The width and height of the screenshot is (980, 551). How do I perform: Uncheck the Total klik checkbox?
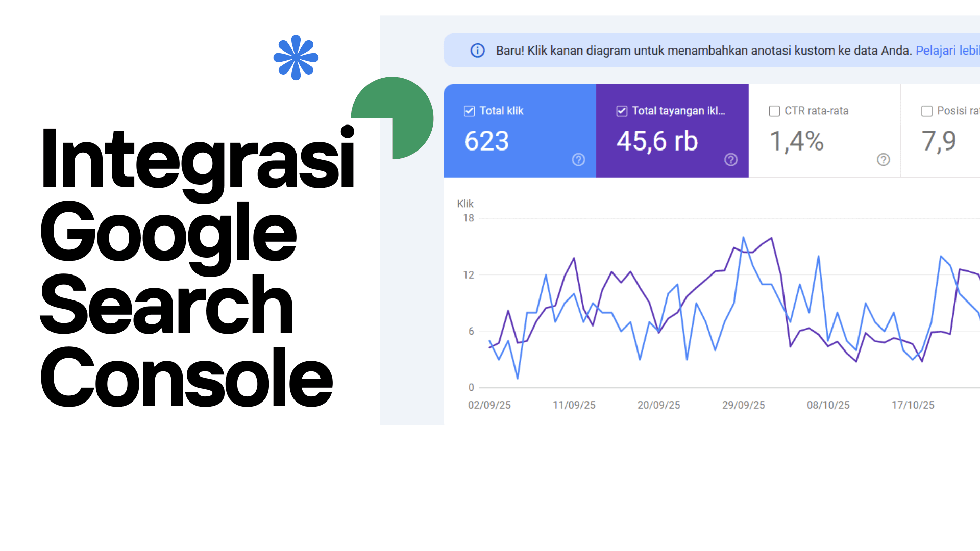click(469, 111)
